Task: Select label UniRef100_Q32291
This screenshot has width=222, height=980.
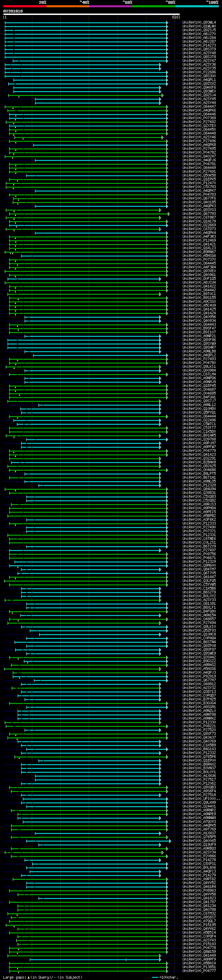Action: [199, 459]
